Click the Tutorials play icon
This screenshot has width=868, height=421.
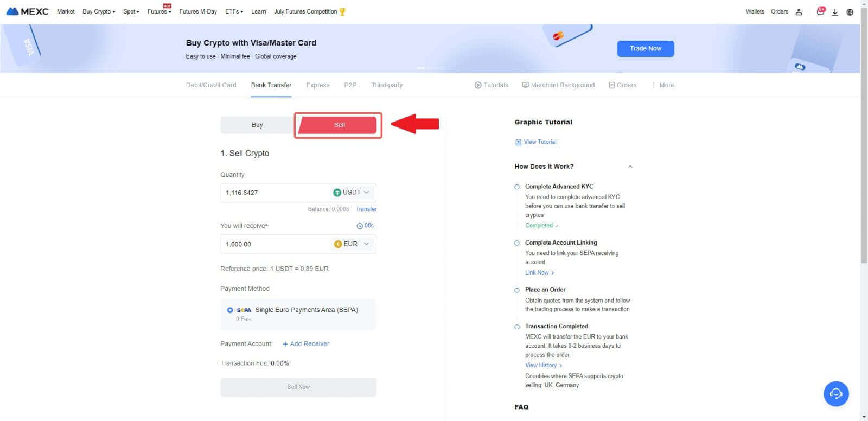[x=478, y=85]
